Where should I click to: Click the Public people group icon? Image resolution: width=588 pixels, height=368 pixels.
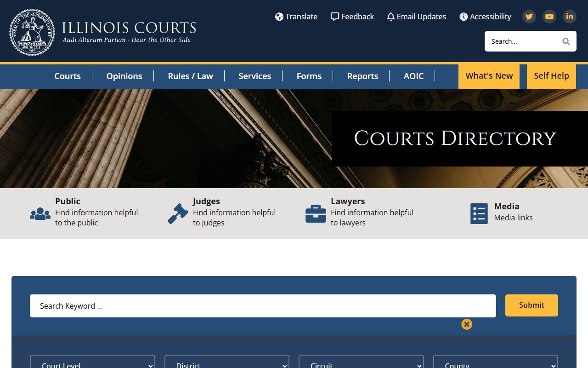[x=40, y=213]
